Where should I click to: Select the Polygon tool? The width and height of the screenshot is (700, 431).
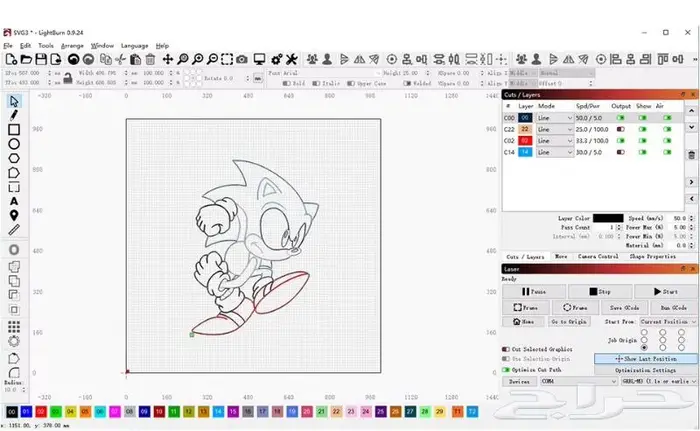[14, 158]
